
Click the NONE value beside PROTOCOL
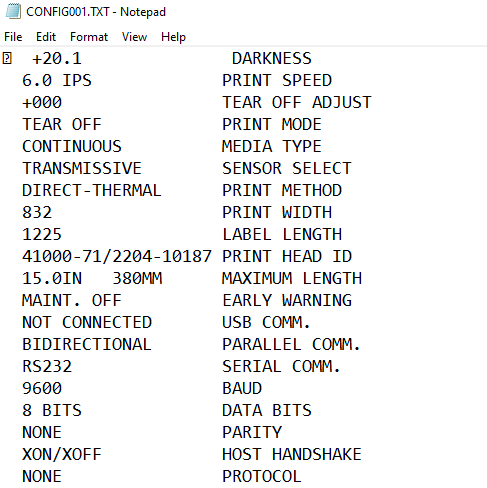[42, 477]
